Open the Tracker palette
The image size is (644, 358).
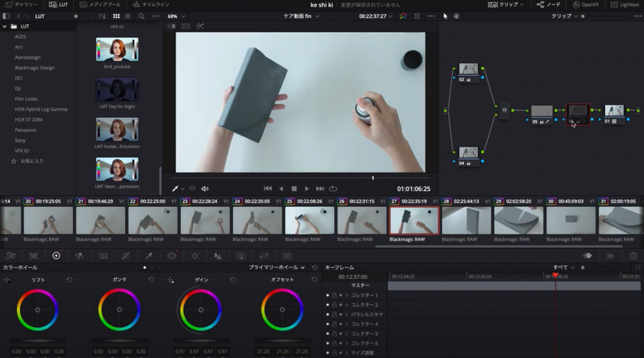(195, 256)
